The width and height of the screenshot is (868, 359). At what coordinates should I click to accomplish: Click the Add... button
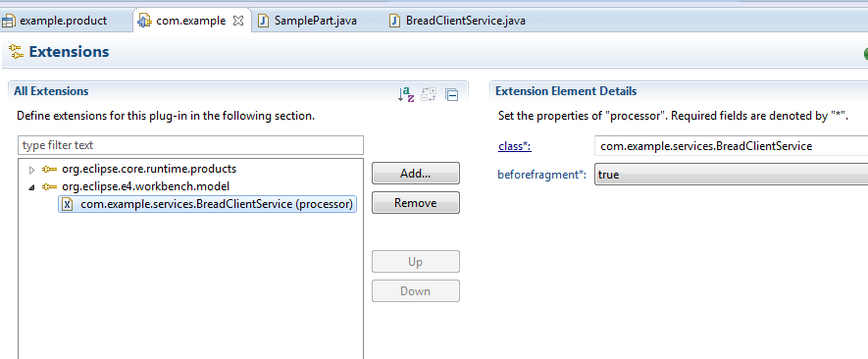click(x=416, y=174)
